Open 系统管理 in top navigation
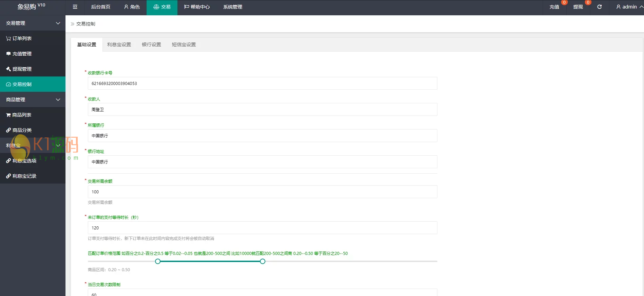644x296 pixels. tap(233, 7)
